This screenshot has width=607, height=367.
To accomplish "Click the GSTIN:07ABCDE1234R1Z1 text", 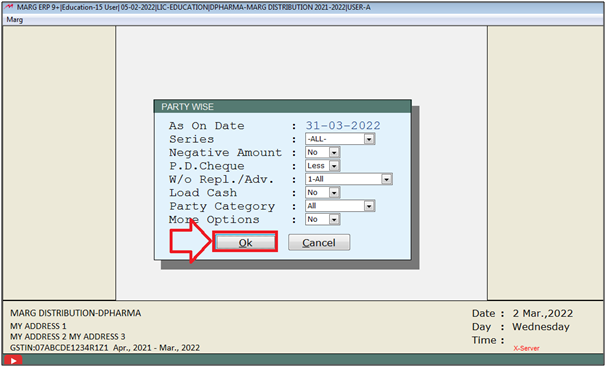I will [x=59, y=348].
